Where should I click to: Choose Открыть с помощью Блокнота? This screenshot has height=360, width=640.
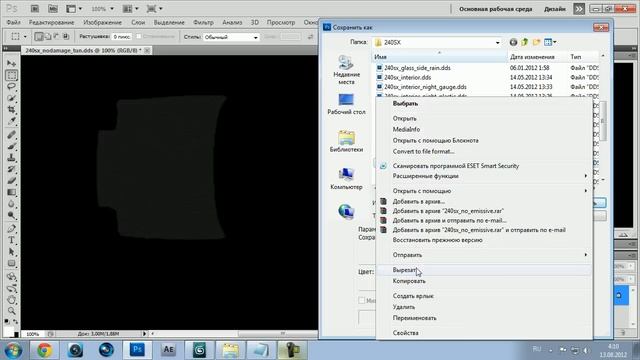click(484, 140)
